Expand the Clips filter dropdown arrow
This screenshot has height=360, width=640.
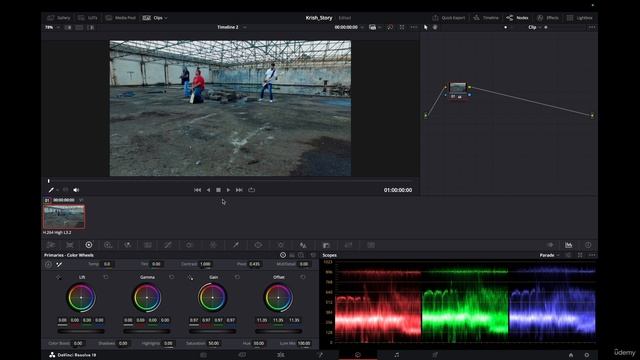pos(166,18)
